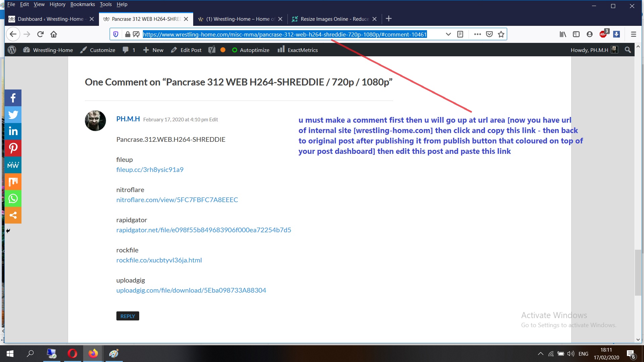Open Adblock Plus extension icon

point(604,34)
